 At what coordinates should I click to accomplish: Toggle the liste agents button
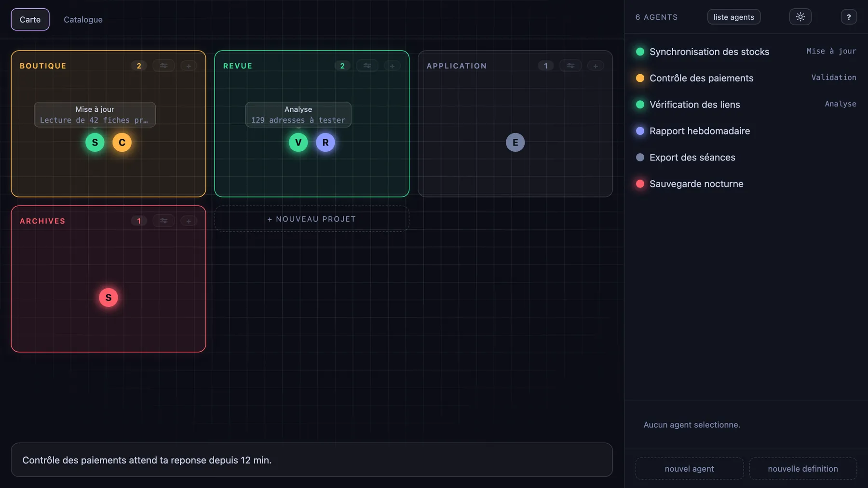tap(733, 17)
